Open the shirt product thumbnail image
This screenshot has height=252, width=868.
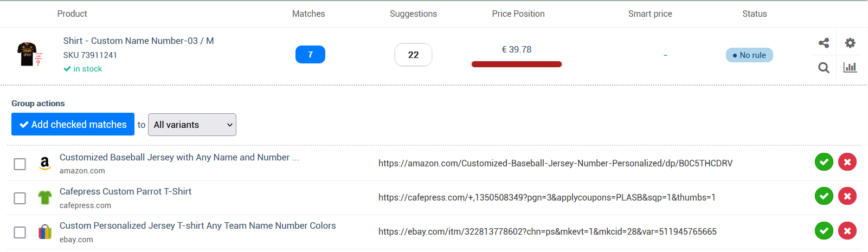[29, 54]
